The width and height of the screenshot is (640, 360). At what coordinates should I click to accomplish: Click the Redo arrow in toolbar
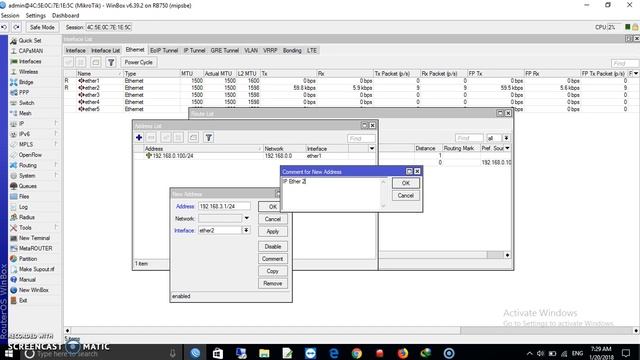click(16, 27)
